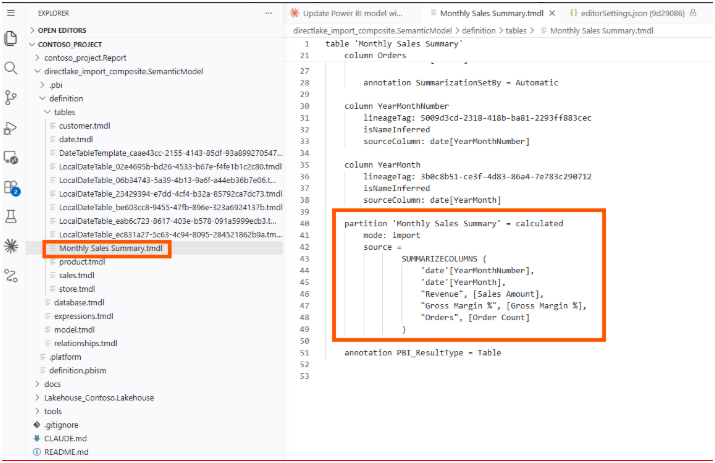
Task: Open the .platform file
Action: (x=65, y=357)
